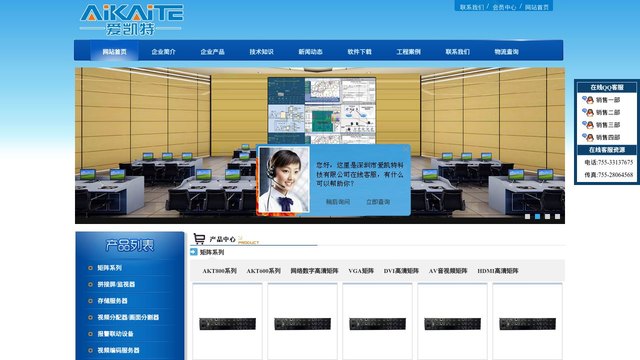This screenshot has width=640, height=360.
Task: Open 矩阵系列 in product list sidebar
Action: (x=109, y=268)
